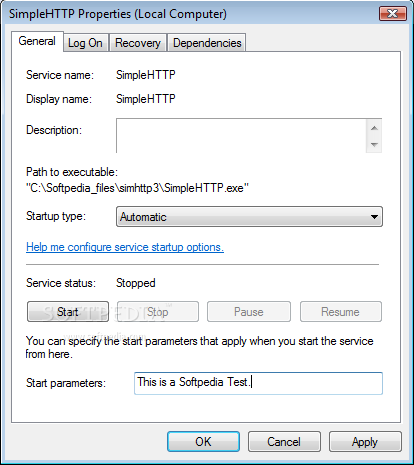The height and width of the screenshot is (465, 414).
Task: Click the Pause service button
Action: (249, 312)
